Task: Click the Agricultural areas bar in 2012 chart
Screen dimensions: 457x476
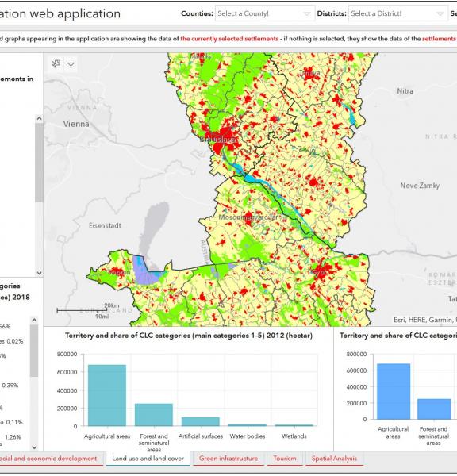Action: click(x=107, y=395)
